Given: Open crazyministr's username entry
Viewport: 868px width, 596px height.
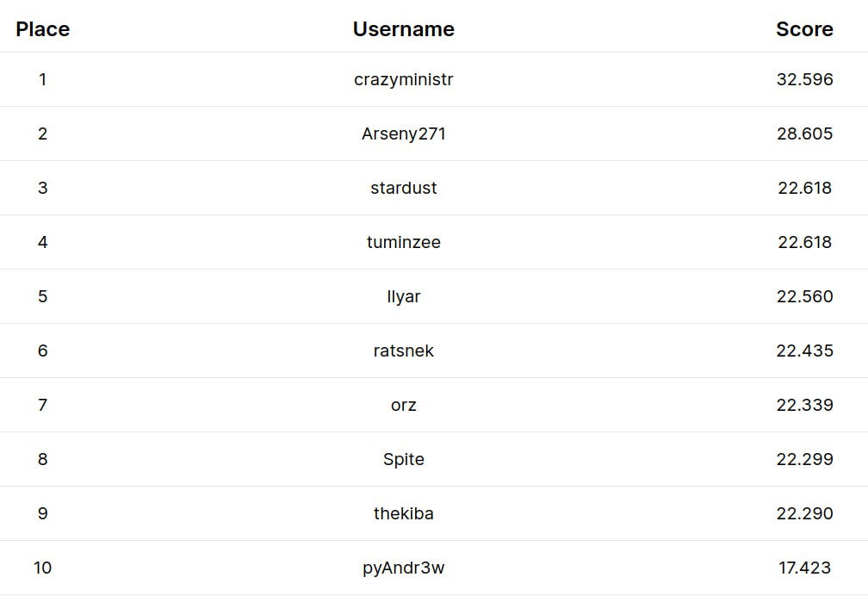Looking at the screenshot, I should pyautogui.click(x=403, y=79).
